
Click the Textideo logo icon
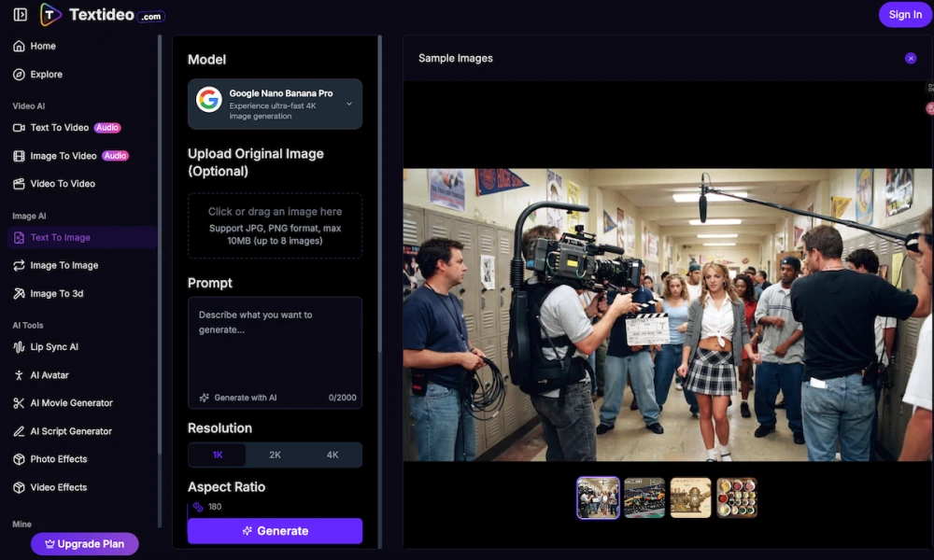point(50,14)
